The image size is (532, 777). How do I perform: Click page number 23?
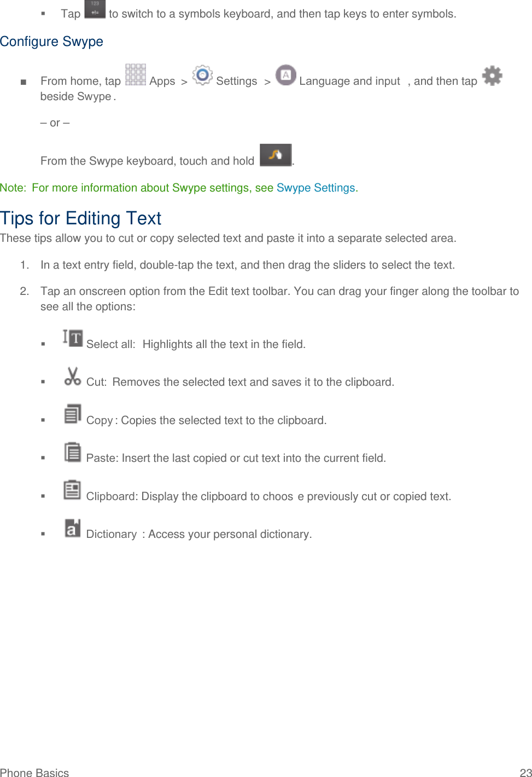525,772
